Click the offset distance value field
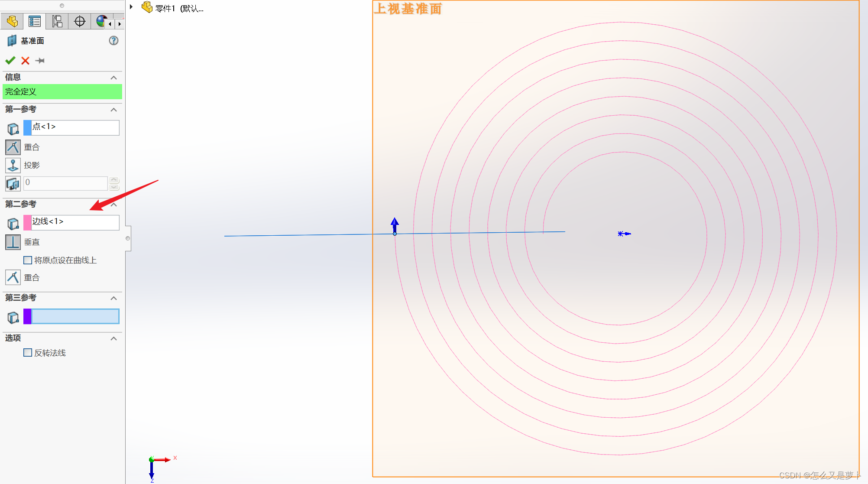Image resolution: width=868 pixels, height=484 pixels. [65, 183]
